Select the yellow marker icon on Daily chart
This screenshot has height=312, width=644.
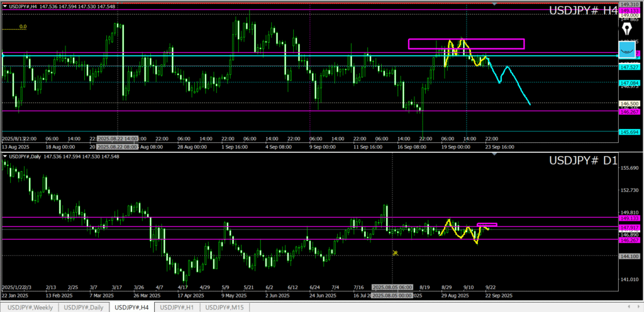coord(396,252)
